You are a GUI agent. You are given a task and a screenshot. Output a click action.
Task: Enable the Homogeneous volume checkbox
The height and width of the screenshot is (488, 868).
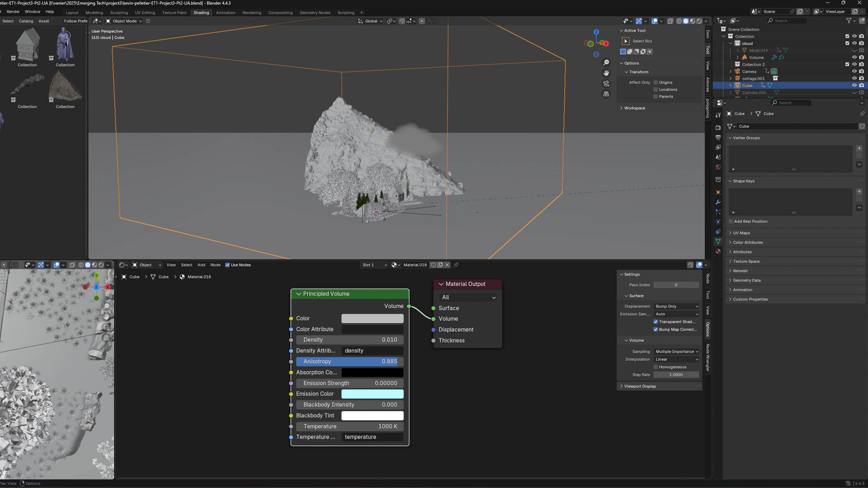point(656,367)
